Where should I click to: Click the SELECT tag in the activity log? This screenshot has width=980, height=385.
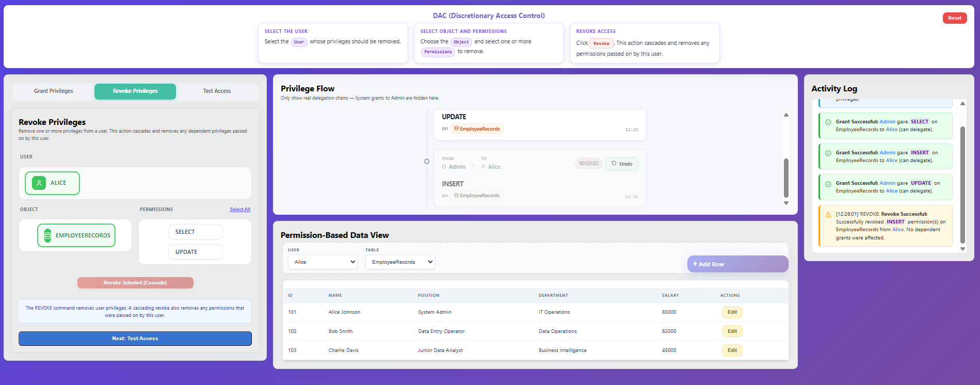click(920, 122)
